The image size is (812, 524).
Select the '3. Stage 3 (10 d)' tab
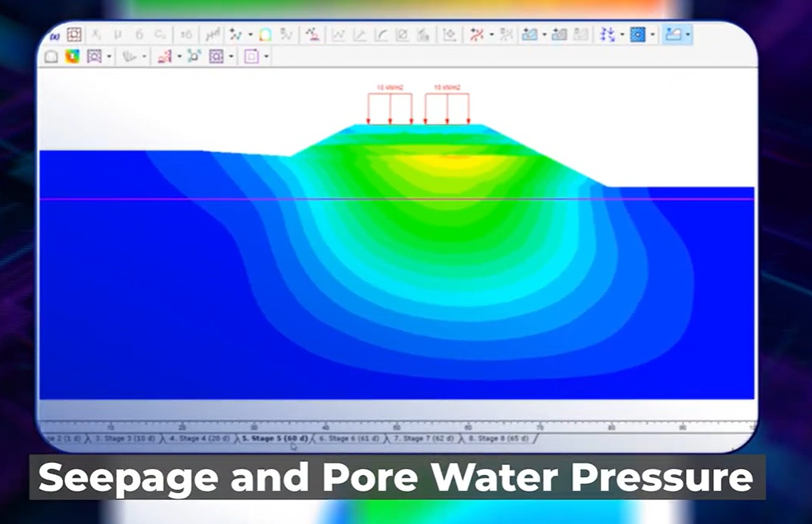(x=125, y=439)
